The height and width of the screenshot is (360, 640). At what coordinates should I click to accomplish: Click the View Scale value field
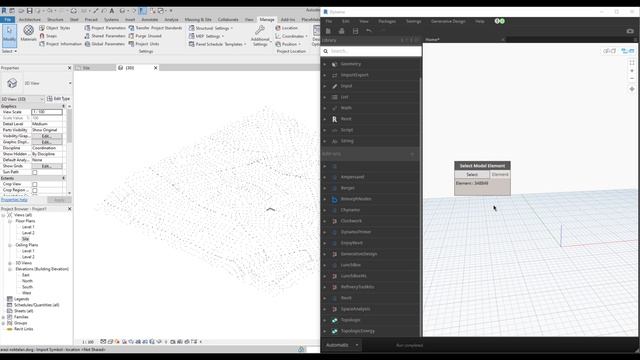click(47, 112)
